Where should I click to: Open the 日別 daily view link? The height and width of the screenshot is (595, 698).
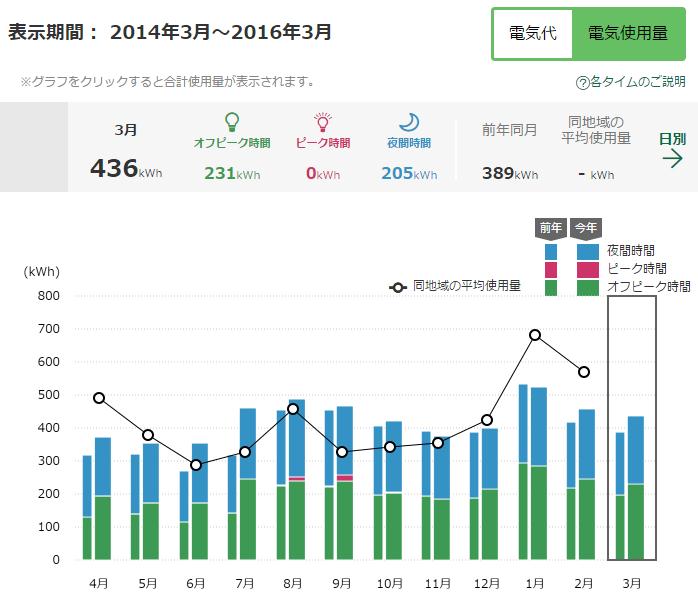(672, 139)
